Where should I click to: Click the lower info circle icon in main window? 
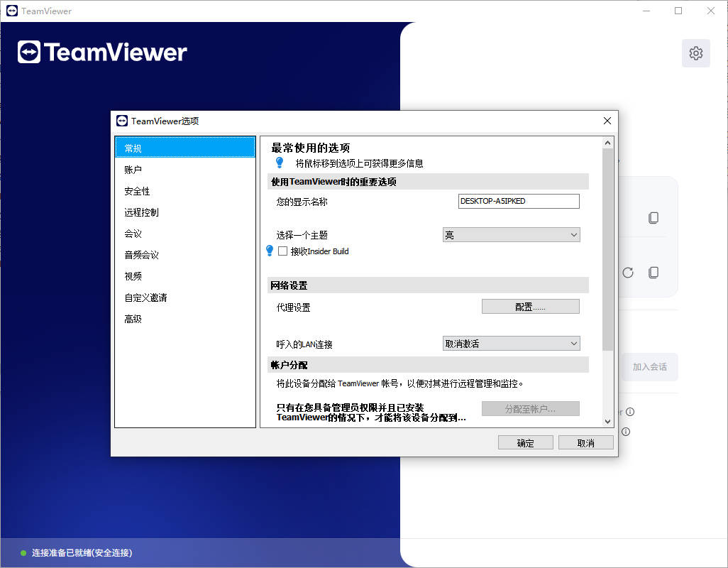pyautogui.click(x=626, y=432)
